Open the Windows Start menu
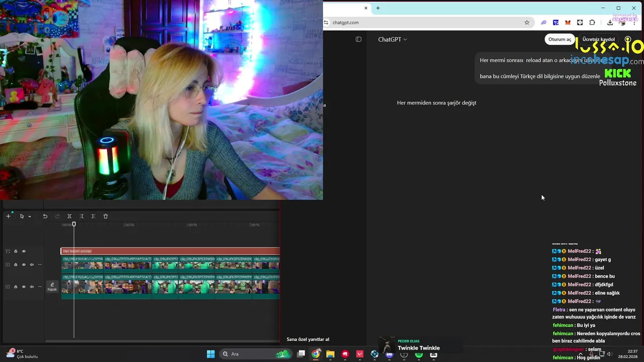Screen dimensions: 644x362 coord(211,354)
